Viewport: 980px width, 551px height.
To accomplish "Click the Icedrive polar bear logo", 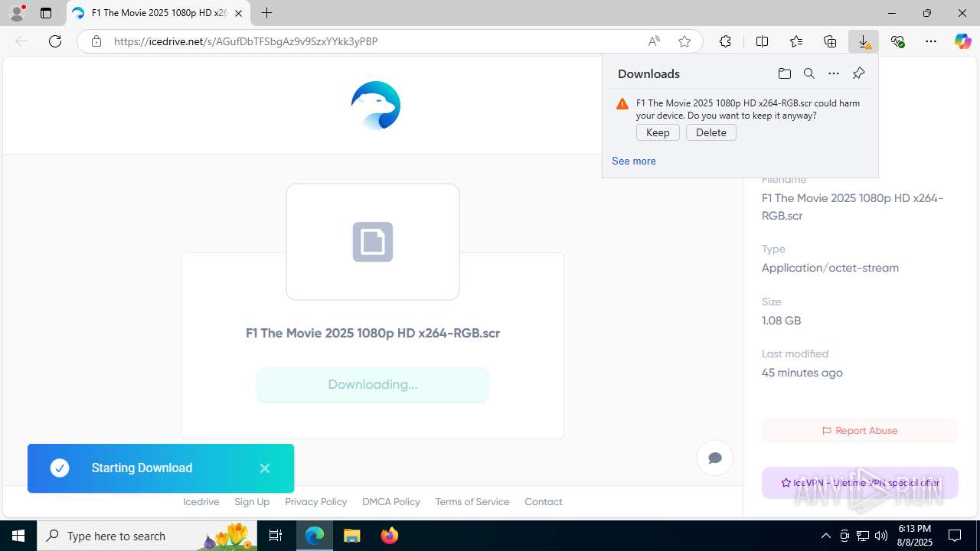I will click(375, 106).
